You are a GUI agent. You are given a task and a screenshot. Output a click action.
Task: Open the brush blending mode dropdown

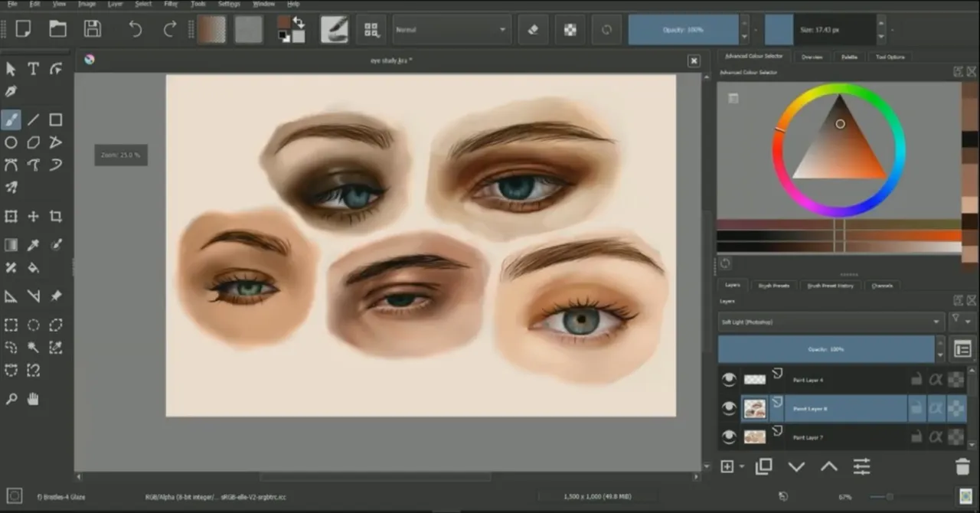[x=452, y=30]
